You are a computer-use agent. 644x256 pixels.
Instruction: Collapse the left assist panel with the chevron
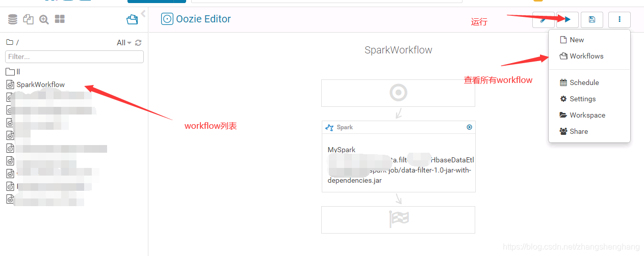(143, 13)
